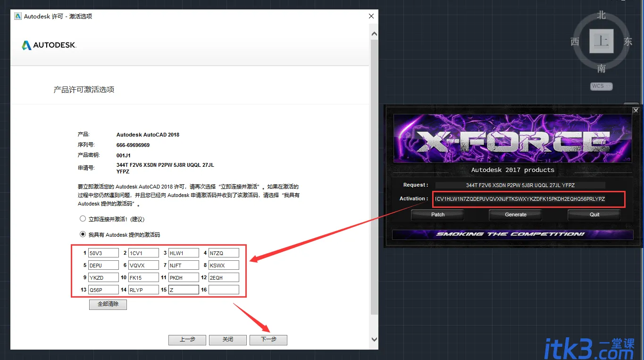Screen dimensions: 644x360
Task: Click activation code field 15 containing Z
Action: click(x=184, y=290)
